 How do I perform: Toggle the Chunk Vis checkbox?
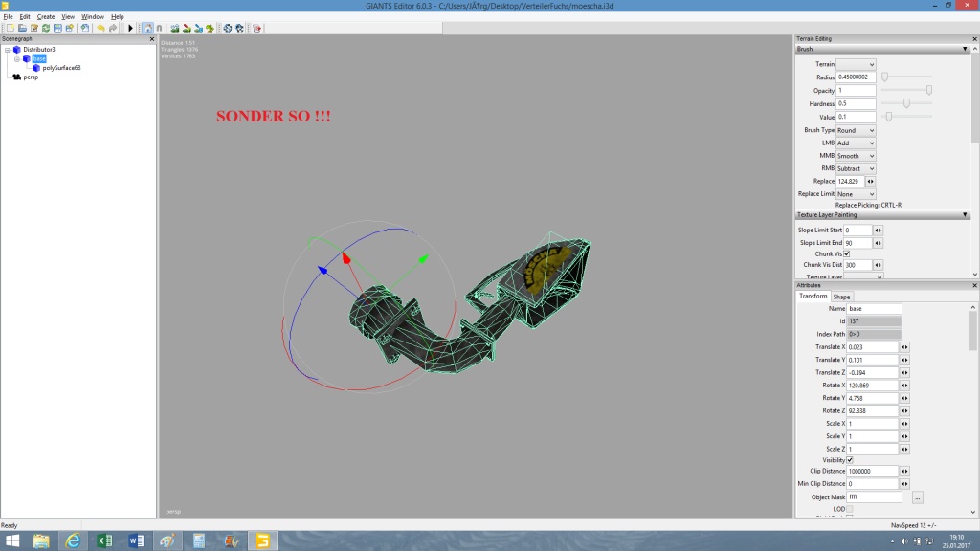tap(847, 253)
